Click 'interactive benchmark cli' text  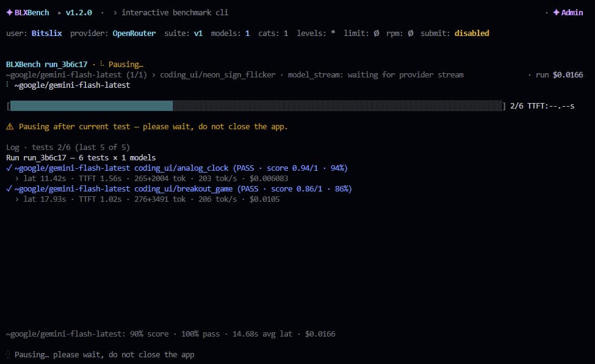tap(175, 13)
